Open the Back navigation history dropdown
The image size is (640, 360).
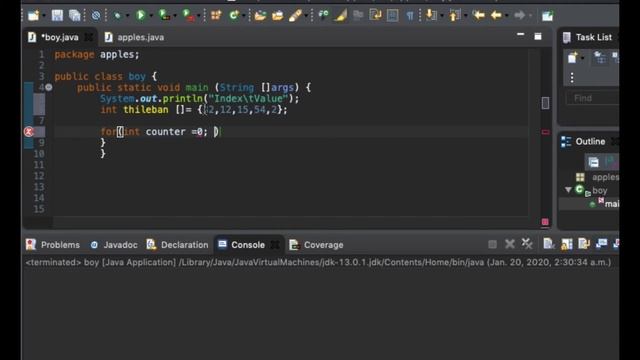coord(507,16)
